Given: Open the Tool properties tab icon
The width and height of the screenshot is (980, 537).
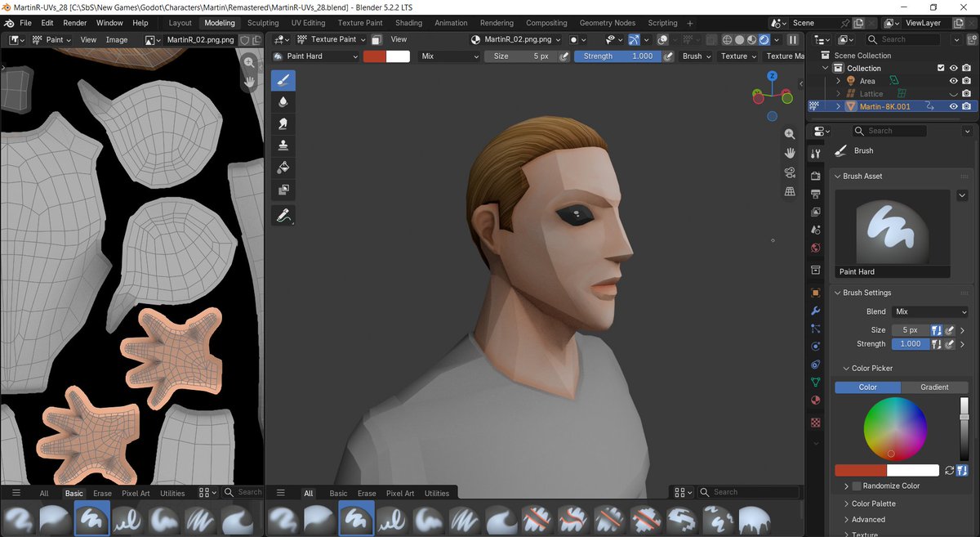Looking at the screenshot, I should [x=815, y=154].
